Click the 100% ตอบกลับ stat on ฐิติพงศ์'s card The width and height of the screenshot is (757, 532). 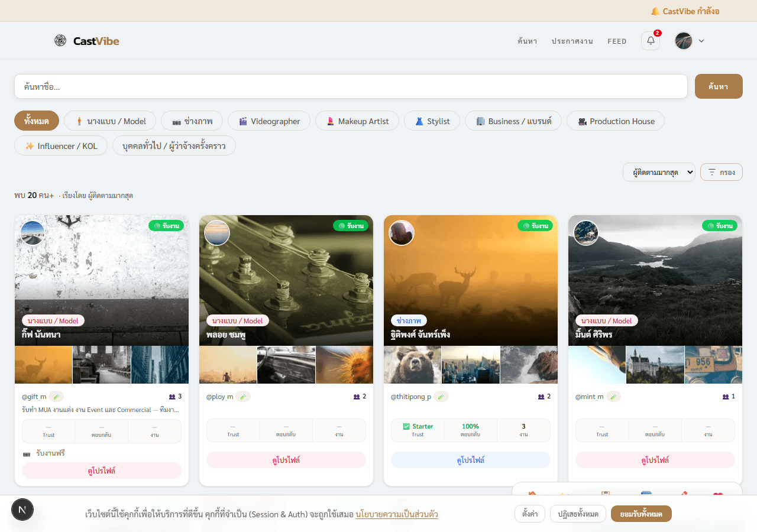(x=470, y=430)
